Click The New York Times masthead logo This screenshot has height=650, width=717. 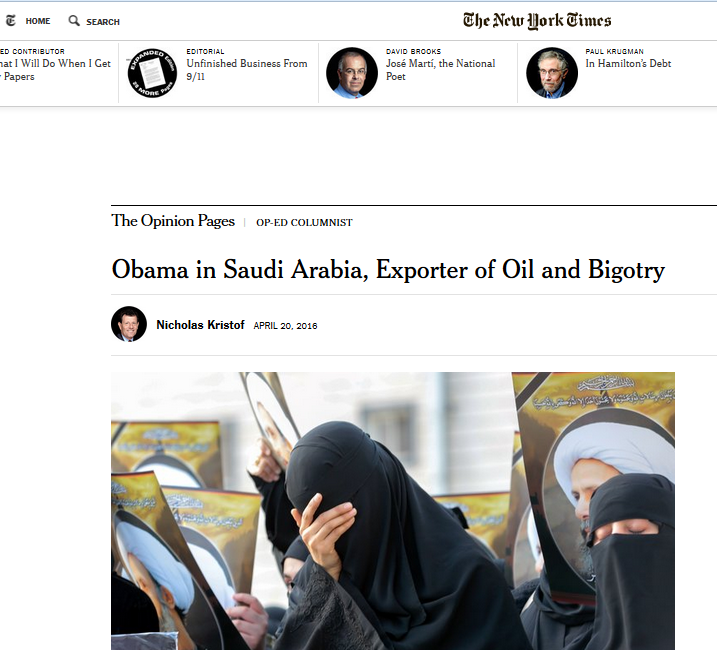[x=537, y=21]
